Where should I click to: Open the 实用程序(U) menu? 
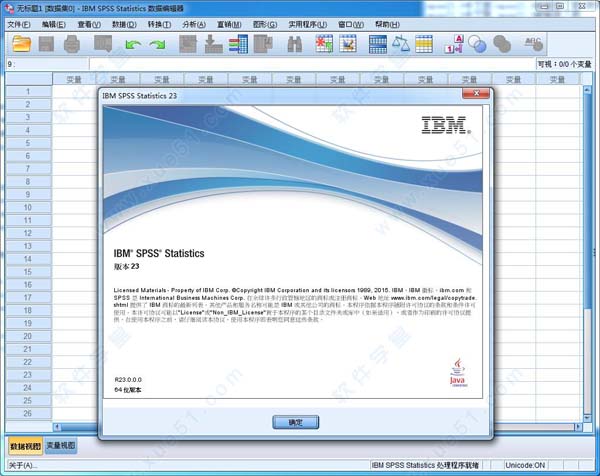click(308, 24)
